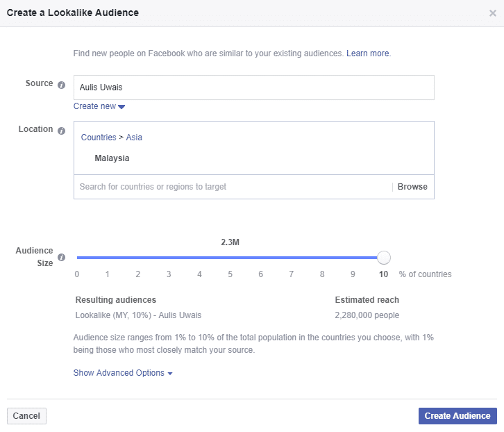Click the info icon beside Location
This screenshot has width=504, height=432.
(61, 131)
